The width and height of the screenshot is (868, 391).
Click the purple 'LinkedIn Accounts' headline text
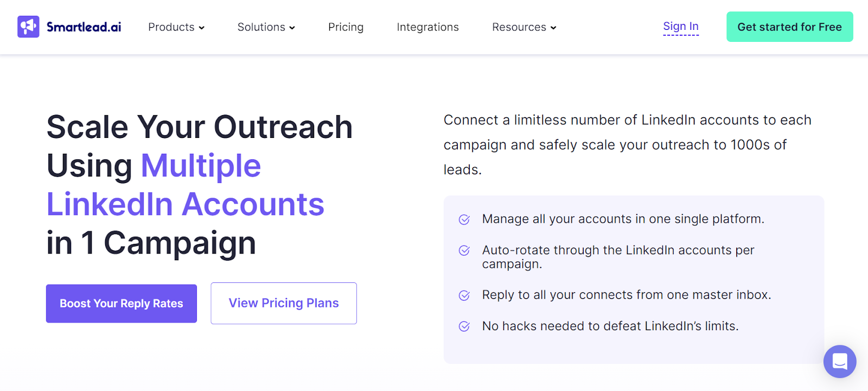pos(186,205)
